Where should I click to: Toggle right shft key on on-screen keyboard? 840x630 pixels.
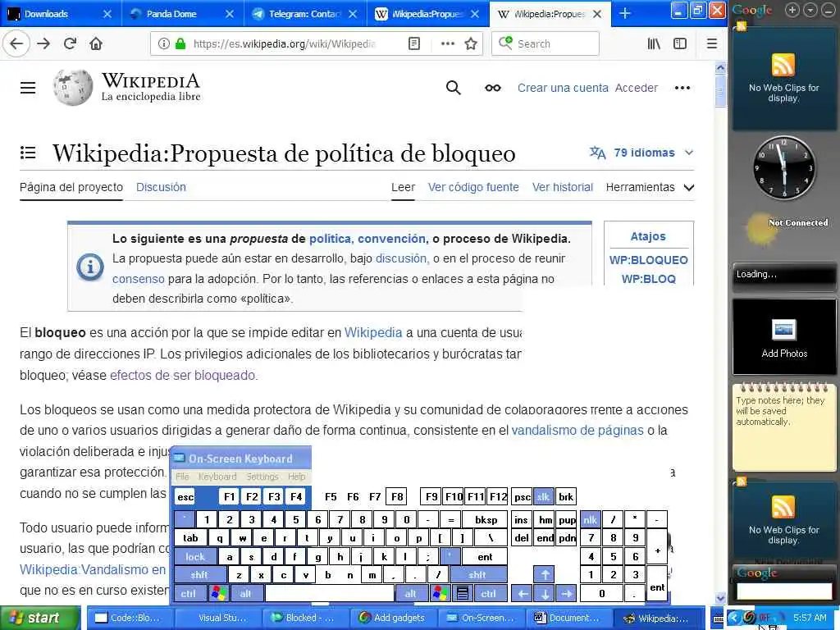pos(477,575)
